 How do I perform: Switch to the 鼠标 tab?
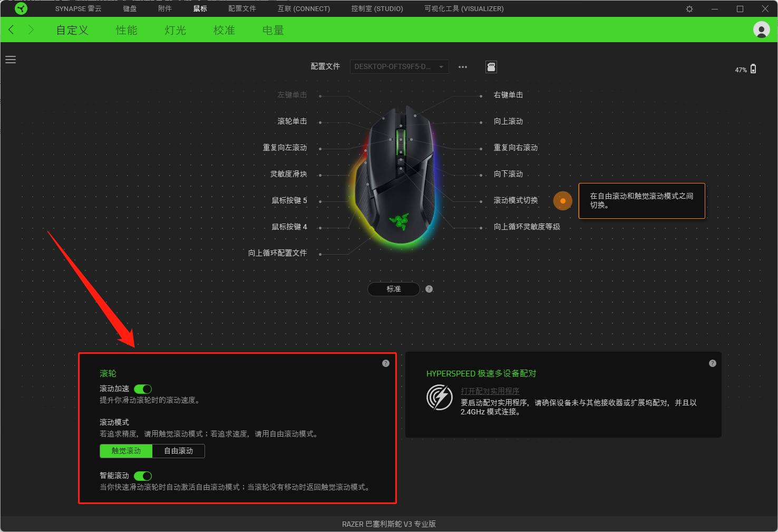(x=200, y=9)
